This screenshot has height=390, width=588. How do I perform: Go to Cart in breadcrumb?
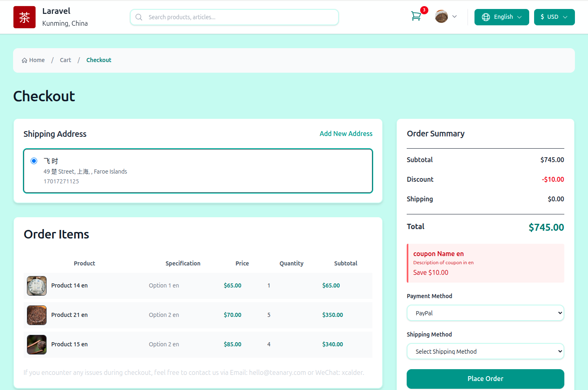(65, 60)
